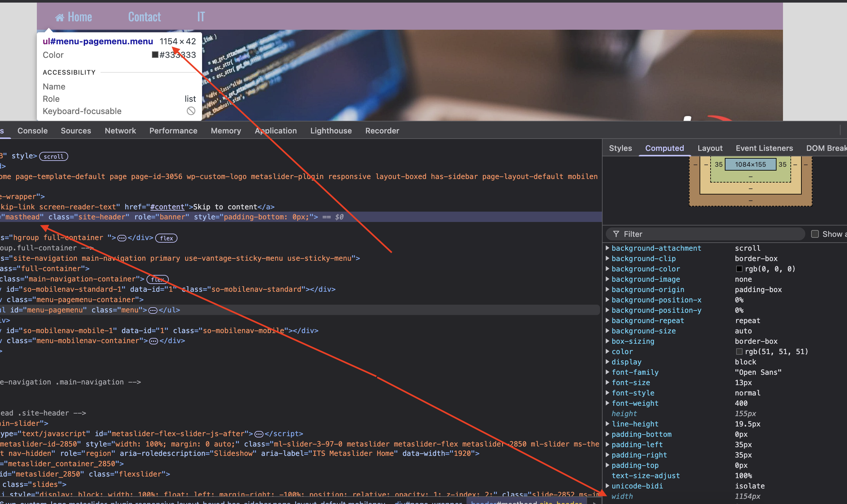
Task: Expand the background-color property
Action: coord(607,268)
